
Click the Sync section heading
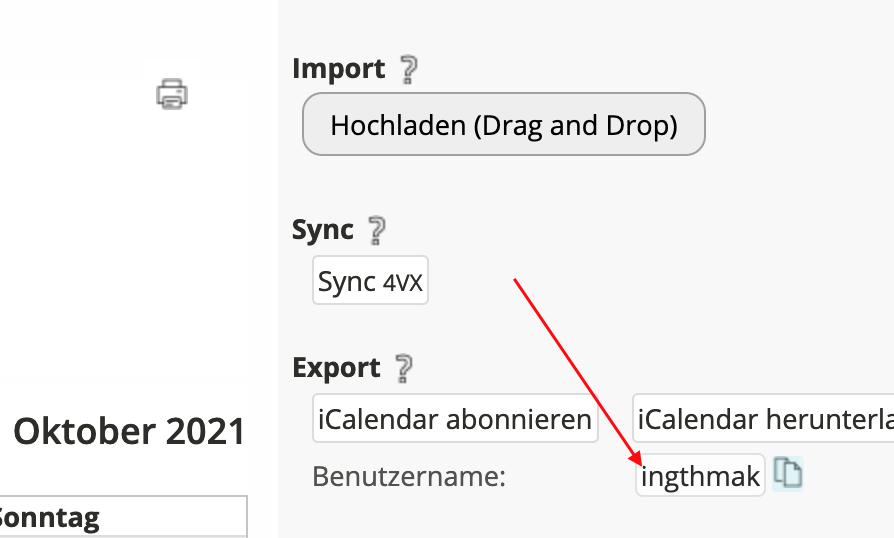323,230
